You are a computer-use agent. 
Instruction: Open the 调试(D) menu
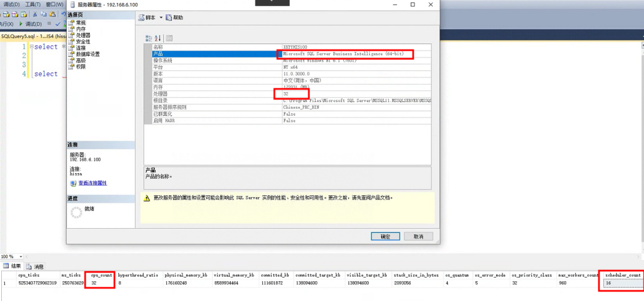[12, 4]
